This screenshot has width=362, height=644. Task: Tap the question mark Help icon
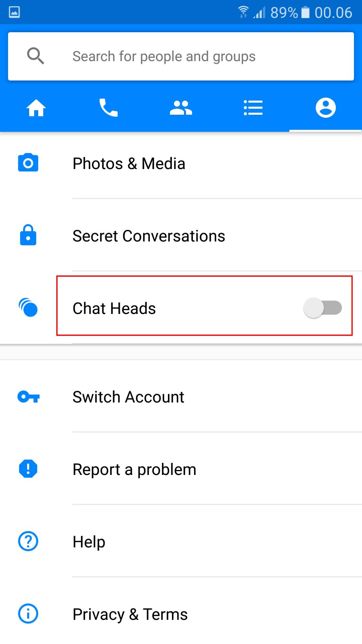coord(28,541)
